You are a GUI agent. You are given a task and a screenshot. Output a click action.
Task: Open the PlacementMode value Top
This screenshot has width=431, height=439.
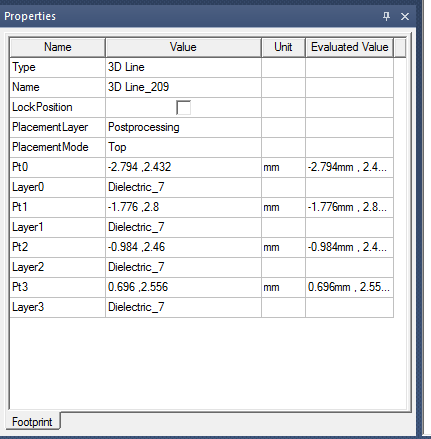pyautogui.click(x=183, y=147)
